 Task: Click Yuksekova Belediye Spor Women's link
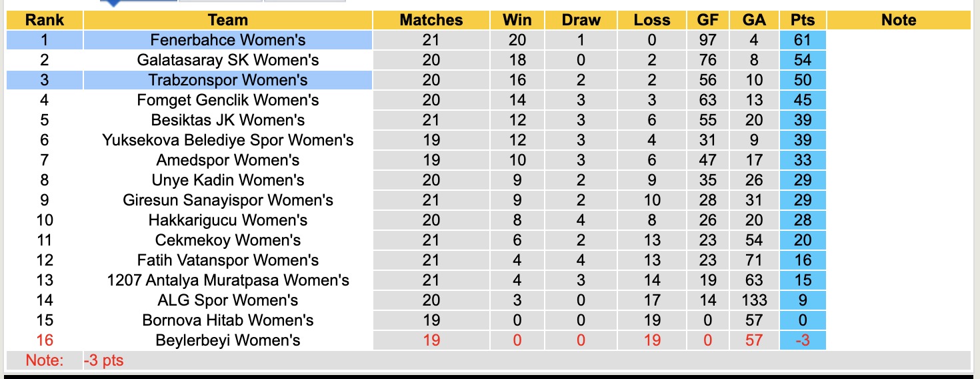227,140
